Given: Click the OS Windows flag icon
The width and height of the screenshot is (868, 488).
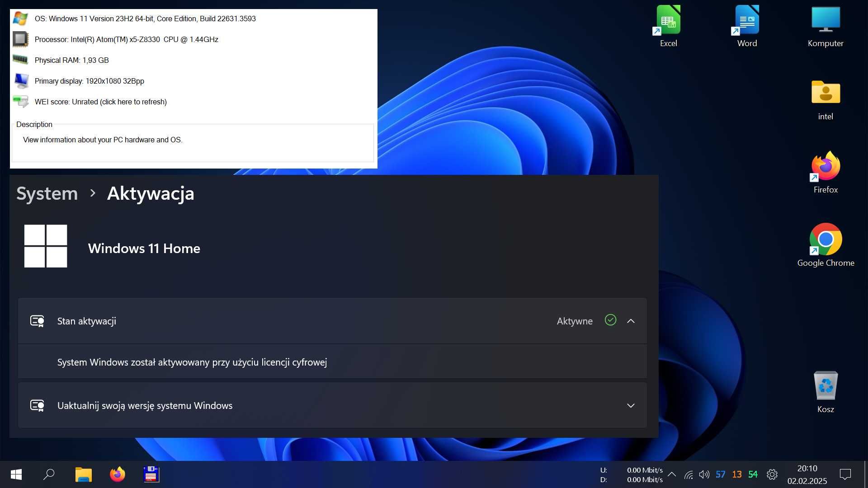Looking at the screenshot, I should point(20,19).
